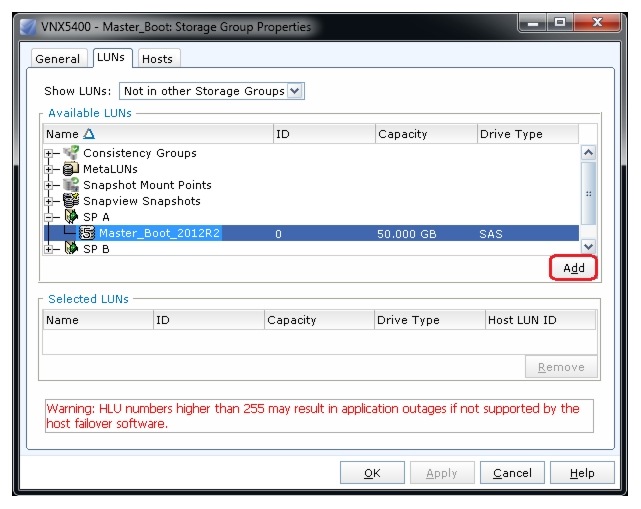641x509 pixels.
Task: Expand Snapshot Mount Points node
Action: point(49,185)
